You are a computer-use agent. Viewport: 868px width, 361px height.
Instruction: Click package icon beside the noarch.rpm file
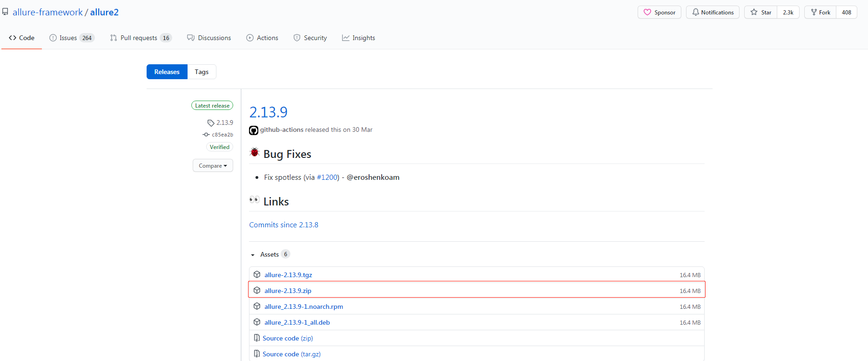coord(257,307)
